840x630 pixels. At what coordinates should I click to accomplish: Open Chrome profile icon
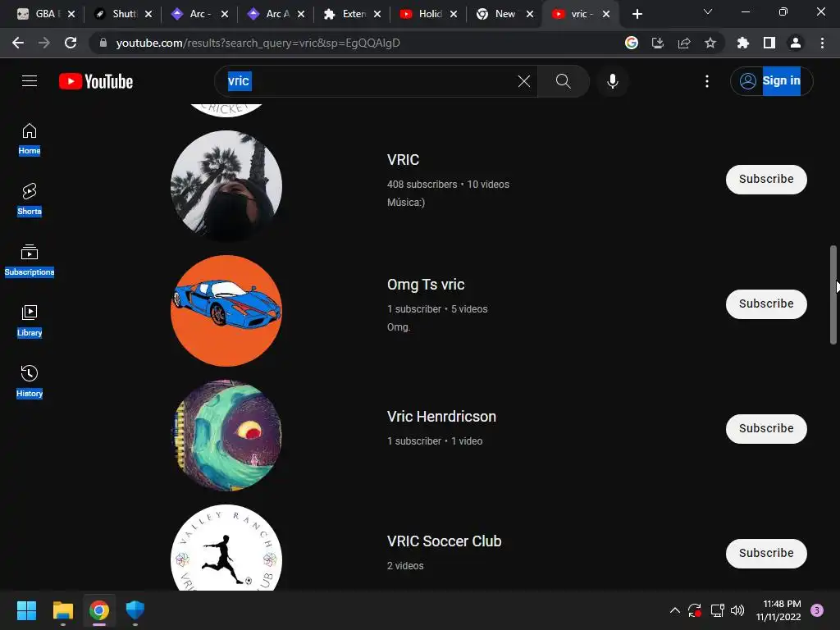pyautogui.click(x=796, y=43)
